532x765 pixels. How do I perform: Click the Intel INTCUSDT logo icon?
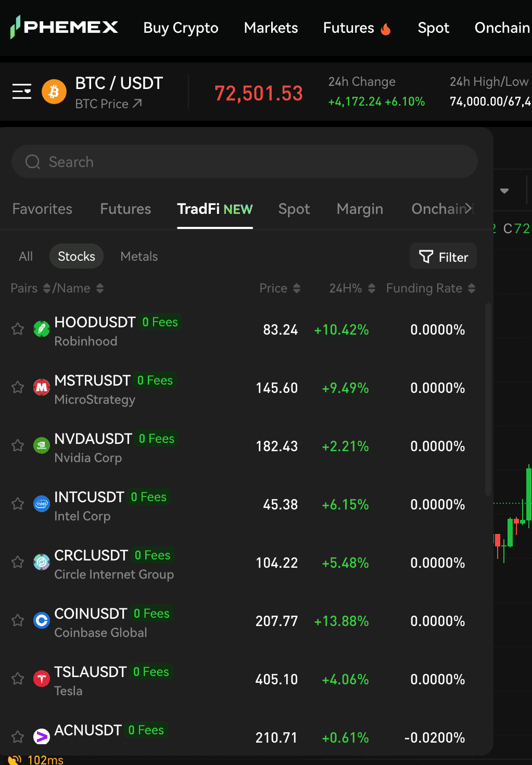(x=42, y=504)
